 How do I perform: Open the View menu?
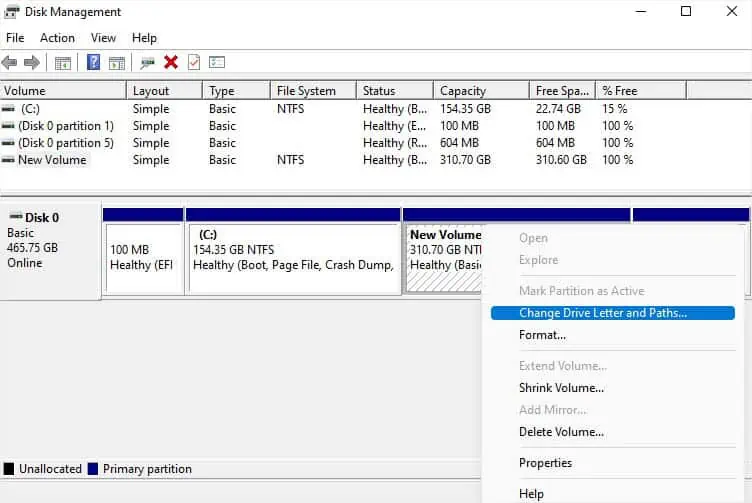(104, 38)
